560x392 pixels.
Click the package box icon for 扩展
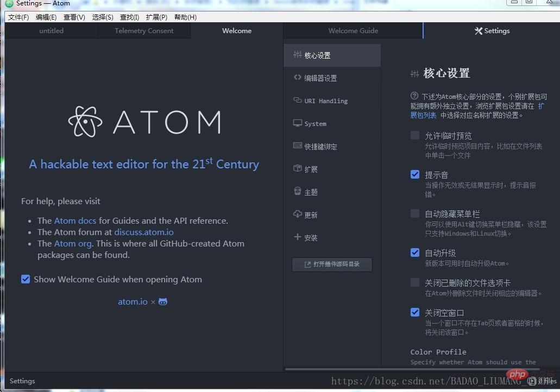(x=297, y=168)
